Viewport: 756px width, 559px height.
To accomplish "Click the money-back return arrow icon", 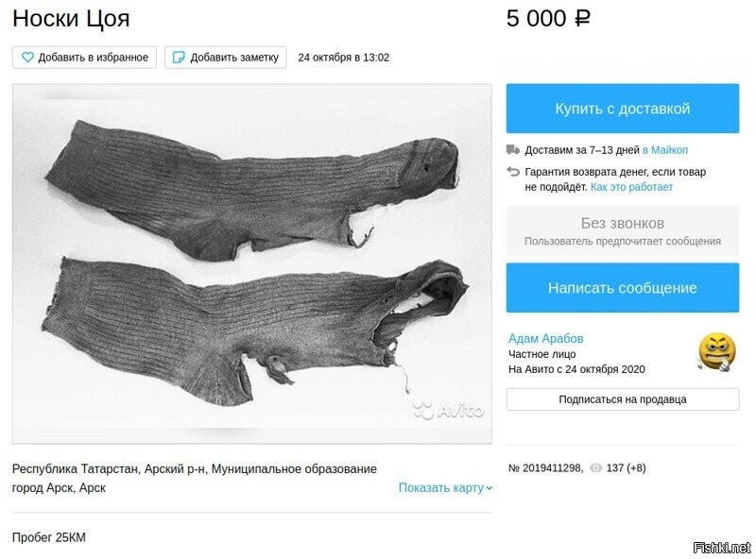I will pyautogui.click(x=513, y=172).
